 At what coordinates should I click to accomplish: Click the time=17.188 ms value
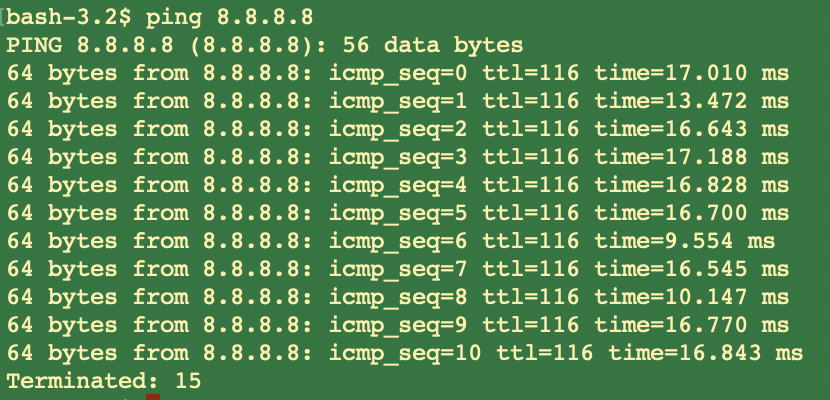(691, 157)
